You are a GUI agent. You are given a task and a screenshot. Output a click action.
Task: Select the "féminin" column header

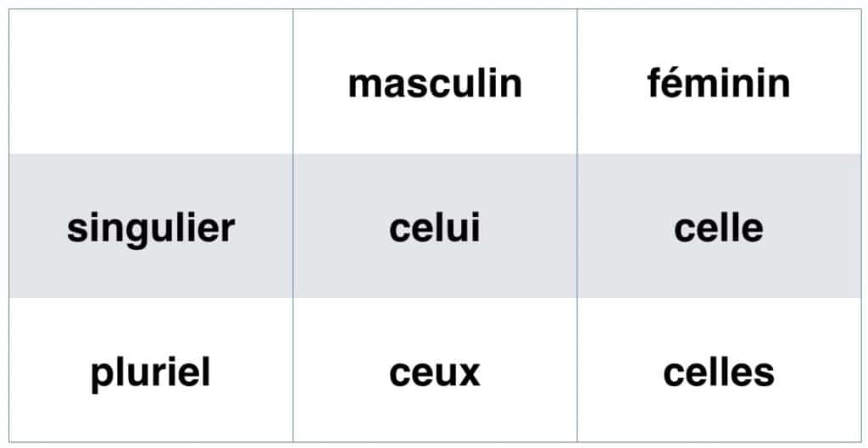pos(719,84)
